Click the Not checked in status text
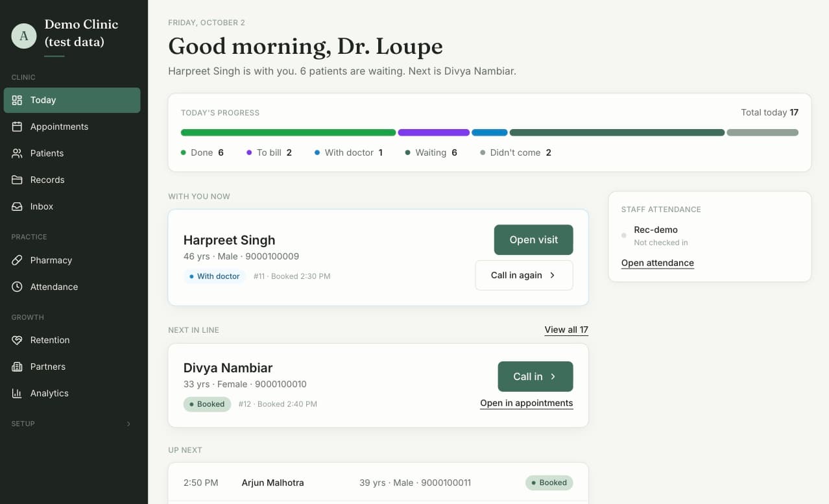This screenshot has width=829, height=504. (661, 243)
